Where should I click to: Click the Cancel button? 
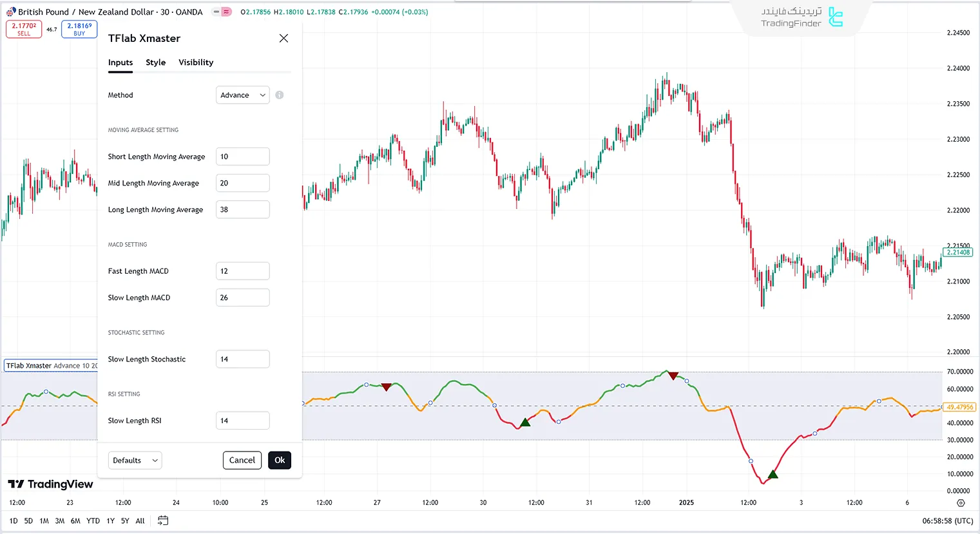[242, 461]
